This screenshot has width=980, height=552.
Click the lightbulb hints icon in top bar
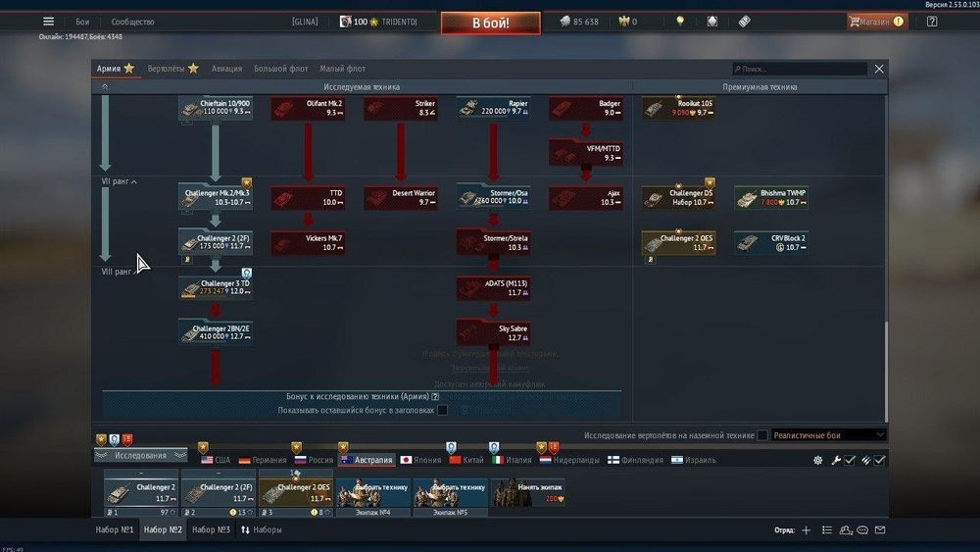click(680, 22)
